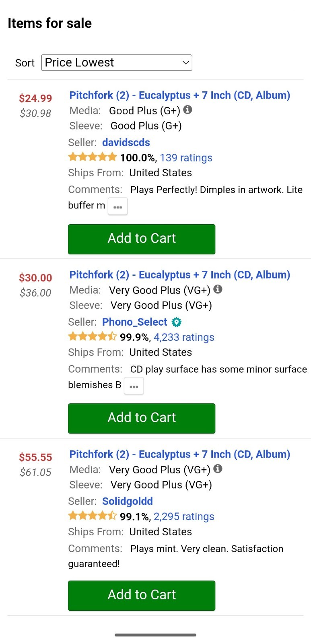Add the $55.55 listing to cart
The width and height of the screenshot is (311, 644).
pyautogui.click(x=142, y=596)
